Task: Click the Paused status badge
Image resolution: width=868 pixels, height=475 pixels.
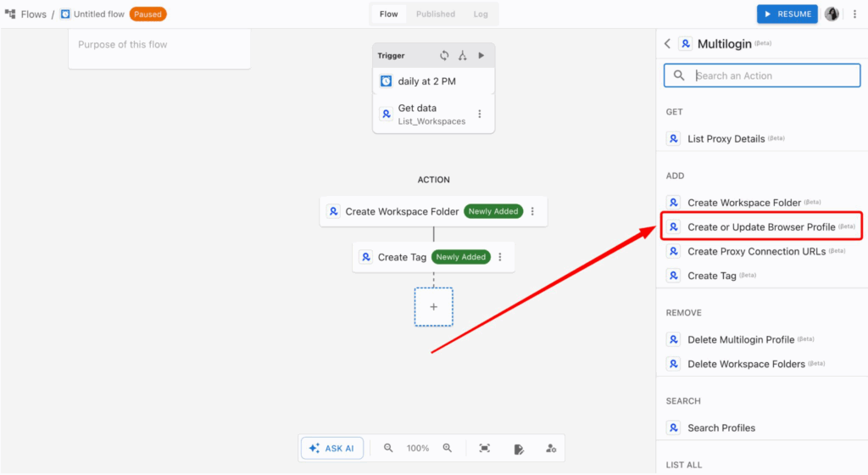Action: [147, 14]
